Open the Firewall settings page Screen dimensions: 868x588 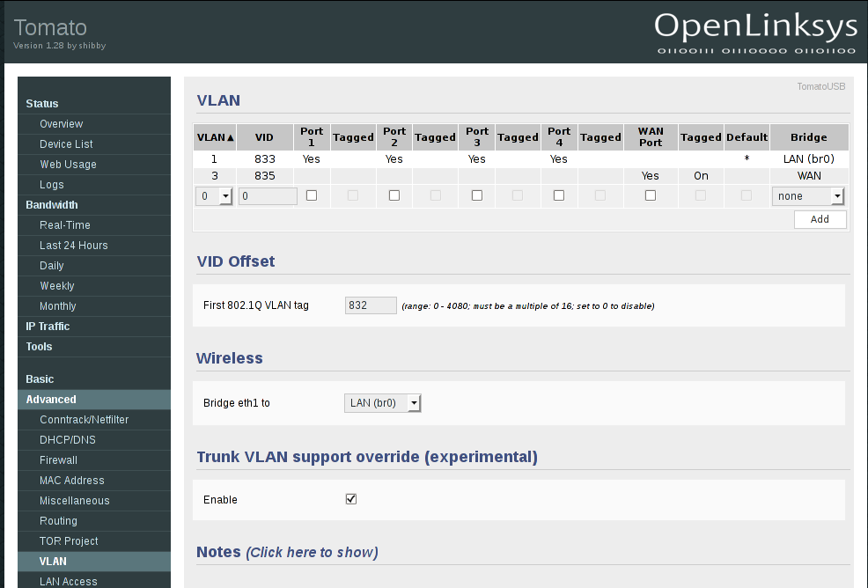(x=58, y=460)
